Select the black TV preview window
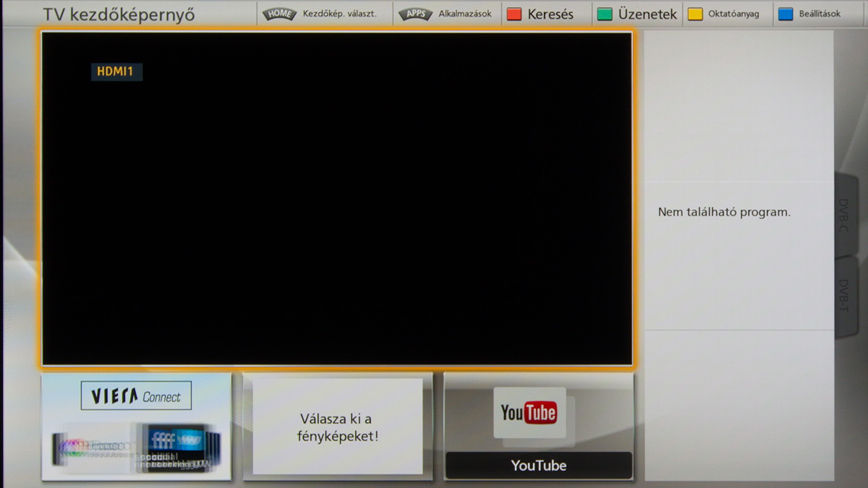 pyautogui.click(x=337, y=217)
